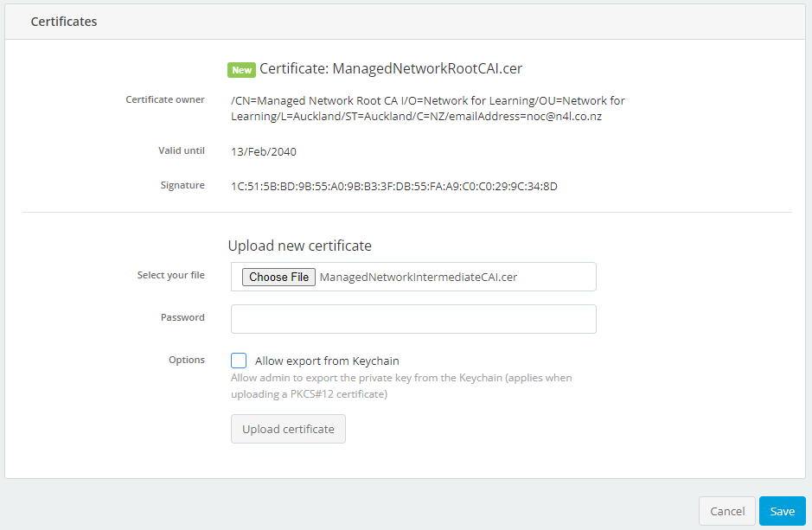Click the Valid until label
The width and height of the screenshot is (812, 530).
[182, 150]
